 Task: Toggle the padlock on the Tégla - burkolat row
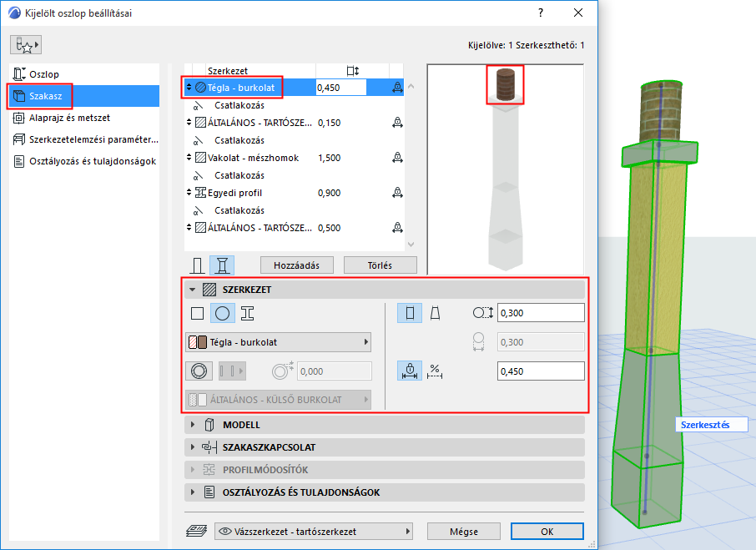tap(397, 87)
